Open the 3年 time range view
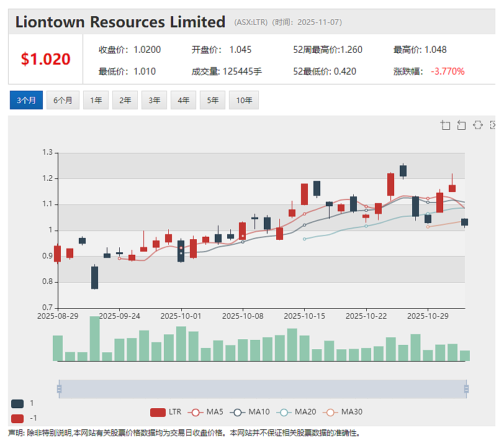The image size is (504, 443). (x=155, y=100)
